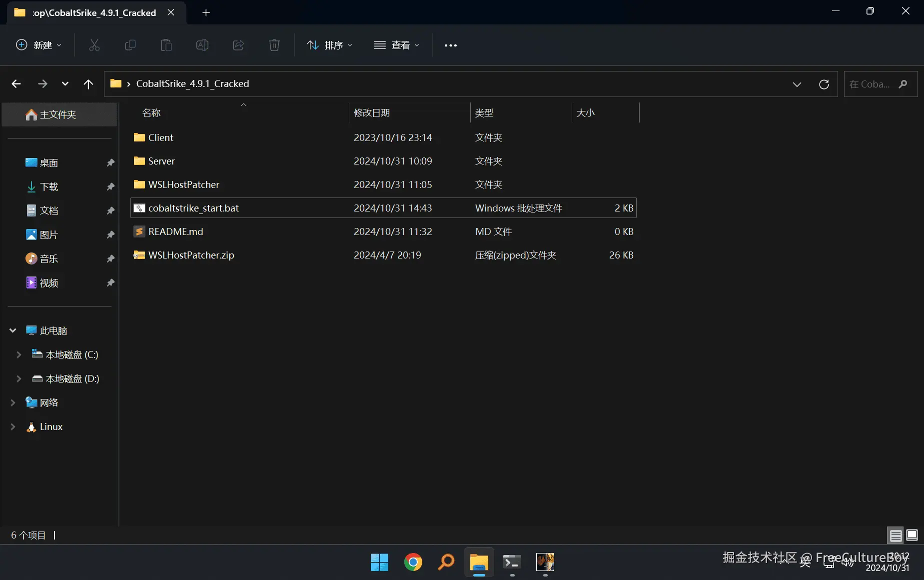
Task: Expand the 本地磁盘 (D:) node
Action: pos(19,378)
